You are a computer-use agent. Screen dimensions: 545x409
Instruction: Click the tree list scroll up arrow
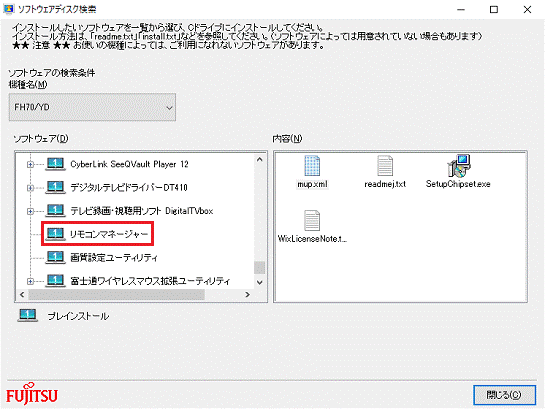click(x=259, y=159)
